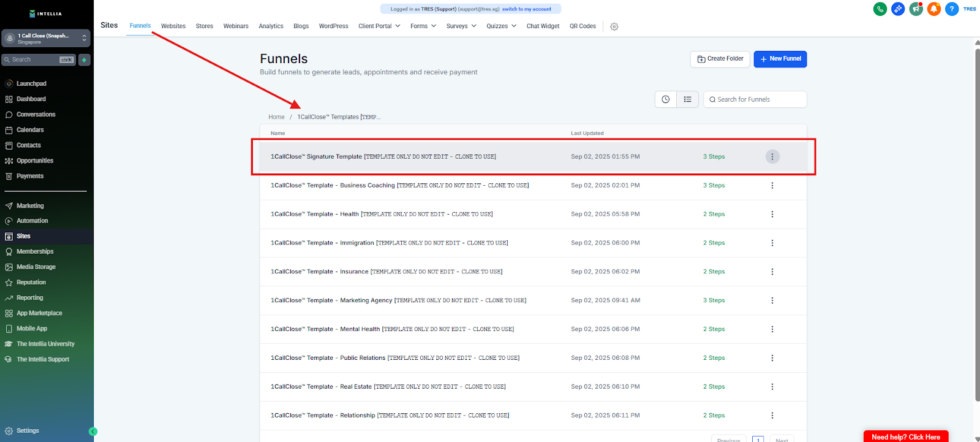Image resolution: width=980 pixels, height=442 pixels.
Task: Switch to the Websites tab
Action: pos(173,26)
